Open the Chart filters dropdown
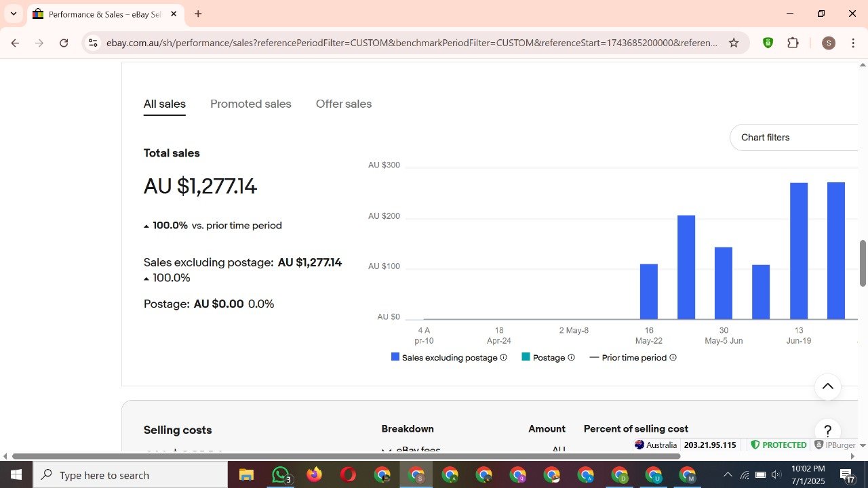Image resolution: width=868 pixels, height=488 pixels. [x=794, y=138]
